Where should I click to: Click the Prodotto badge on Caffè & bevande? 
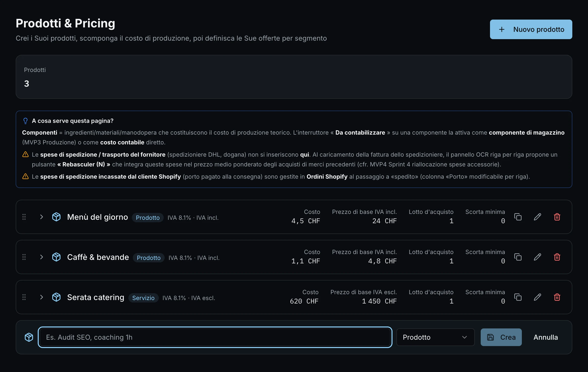[149, 258]
